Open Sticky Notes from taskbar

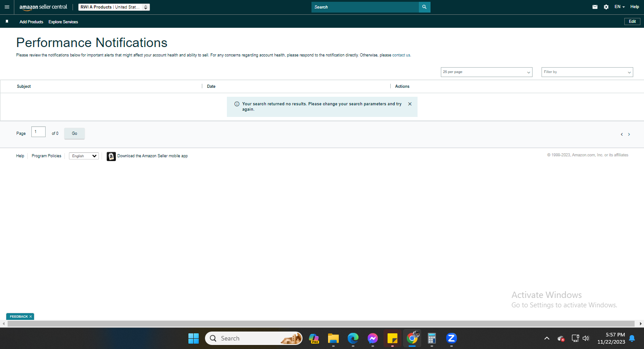click(392, 338)
